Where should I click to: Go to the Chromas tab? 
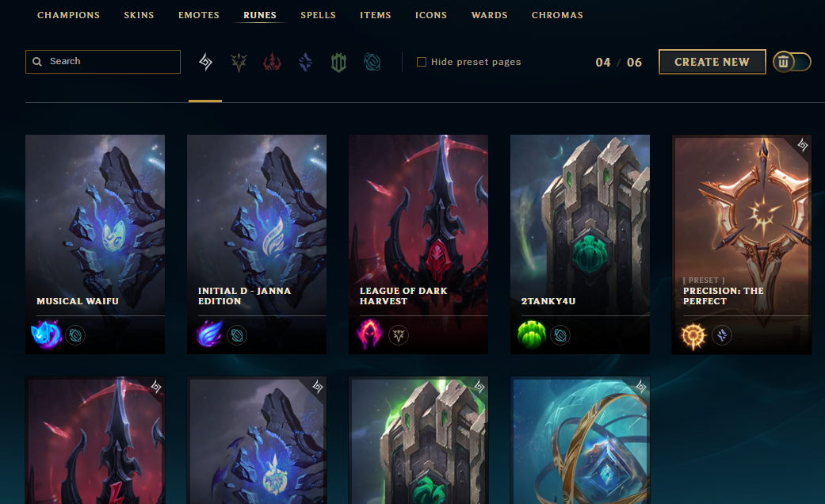click(557, 15)
